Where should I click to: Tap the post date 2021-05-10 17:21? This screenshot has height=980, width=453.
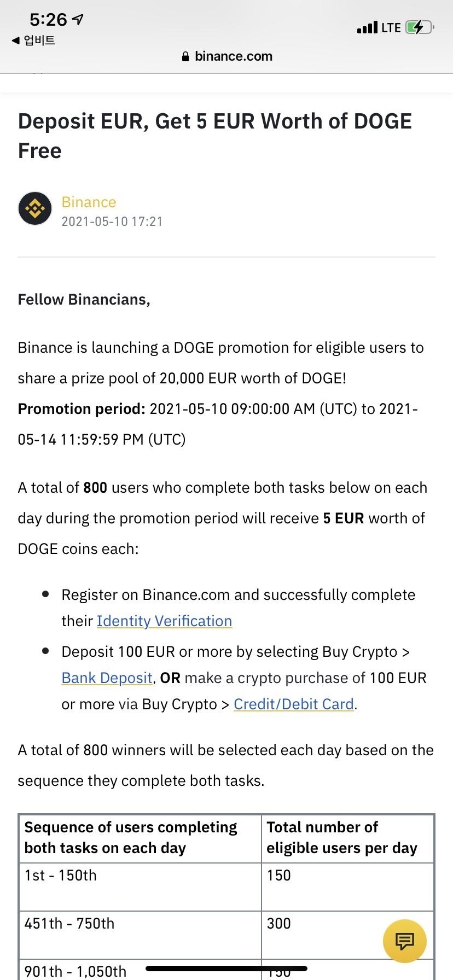pos(112,221)
